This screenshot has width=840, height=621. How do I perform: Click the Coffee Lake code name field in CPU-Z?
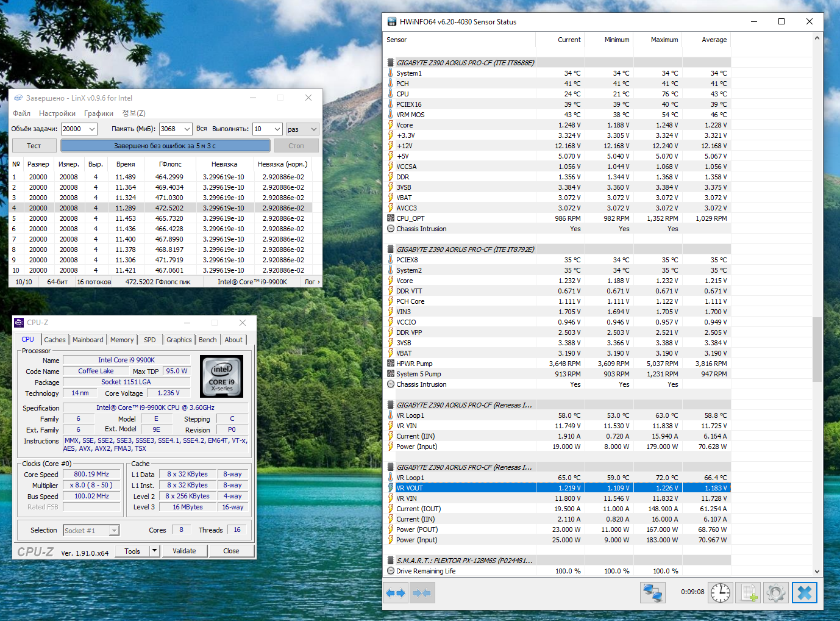click(96, 371)
